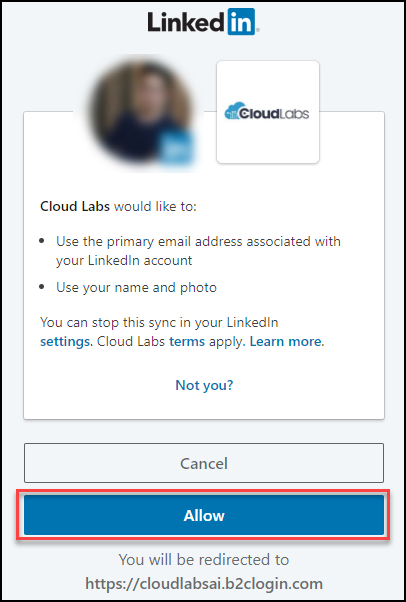Click 'You will be redirected to' notice
Viewport: 406px width, 602px height.
[204, 559]
